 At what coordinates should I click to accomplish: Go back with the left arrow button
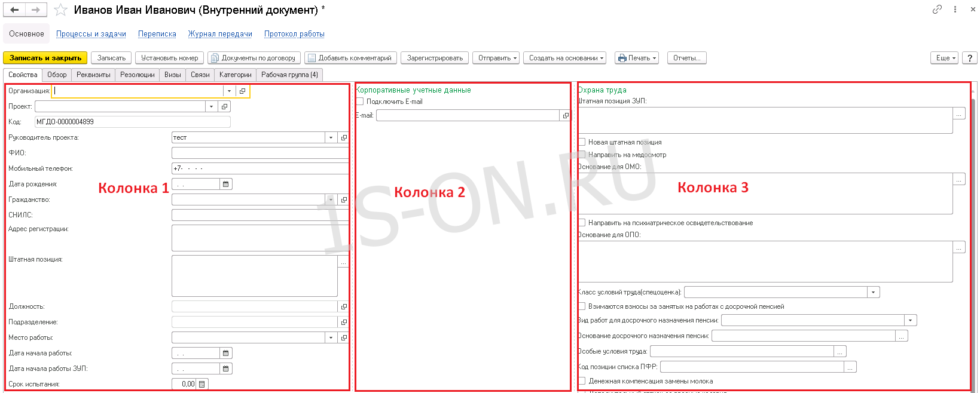pyautogui.click(x=14, y=10)
